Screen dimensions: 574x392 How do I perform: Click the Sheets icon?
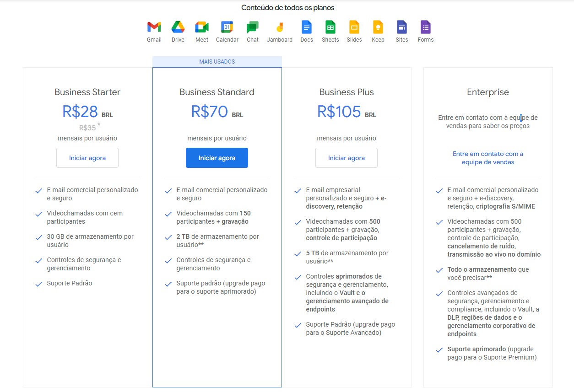(330, 27)
